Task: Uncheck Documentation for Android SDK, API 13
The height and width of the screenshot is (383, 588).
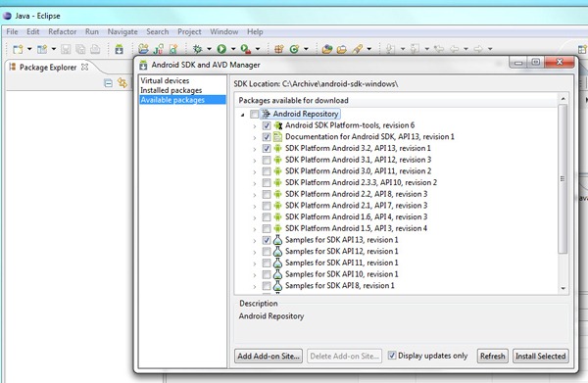Action: tap(267, 137)
